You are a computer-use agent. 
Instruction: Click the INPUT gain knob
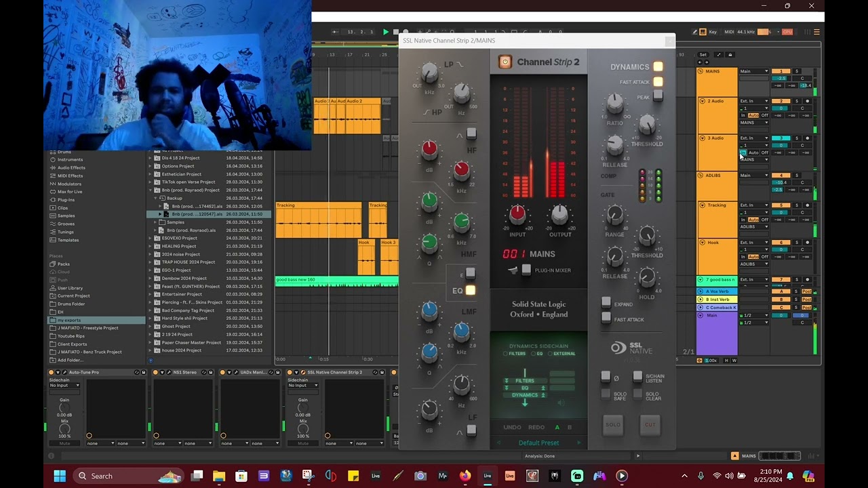tap(517, 213)
